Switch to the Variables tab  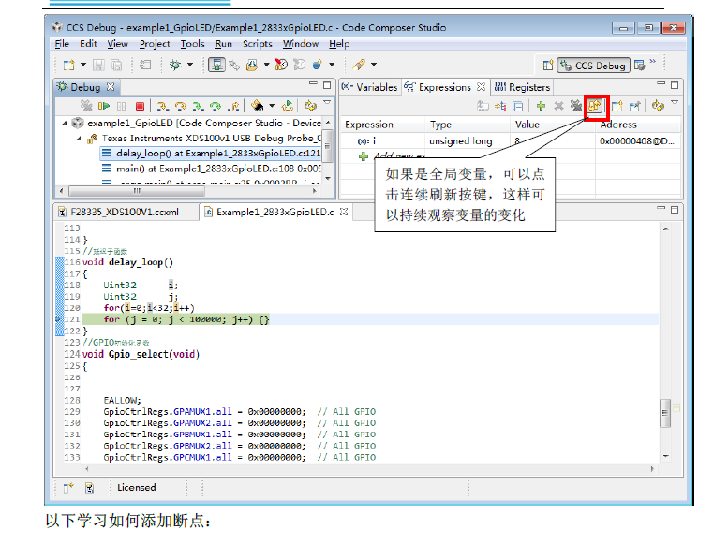[369, 87]
